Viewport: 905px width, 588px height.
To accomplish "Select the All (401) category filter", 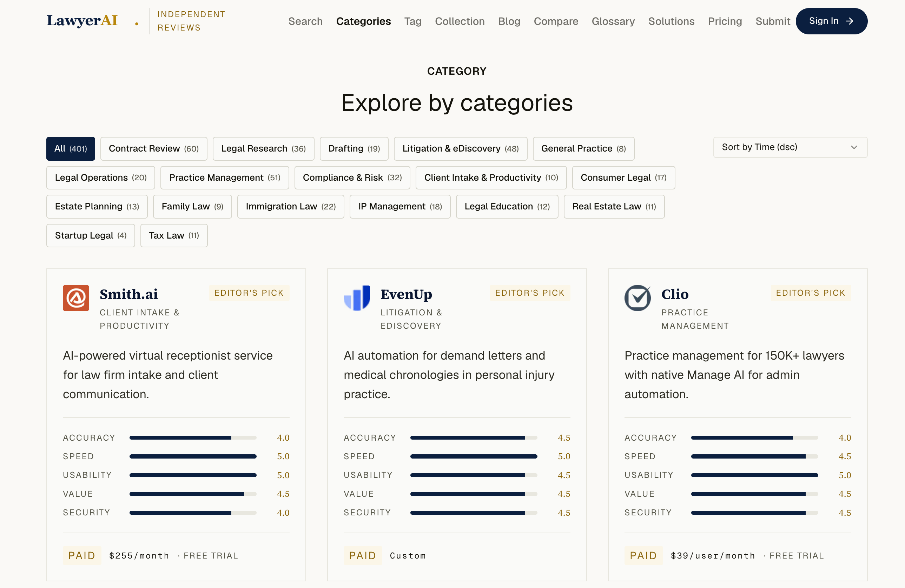I will click(71, 149).
